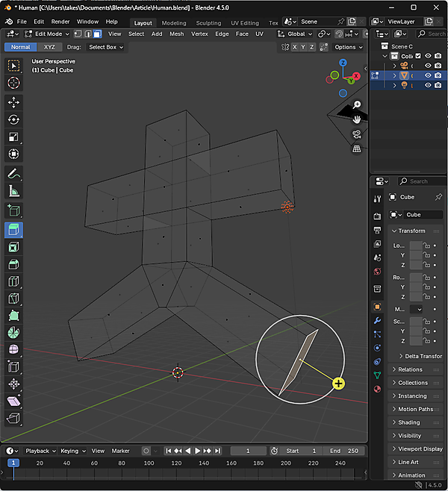Image resolution: width=448 pixels, height=491 pixels.
Task: Open the Select Box drag dropdown
Action: (x=105, y=47)
